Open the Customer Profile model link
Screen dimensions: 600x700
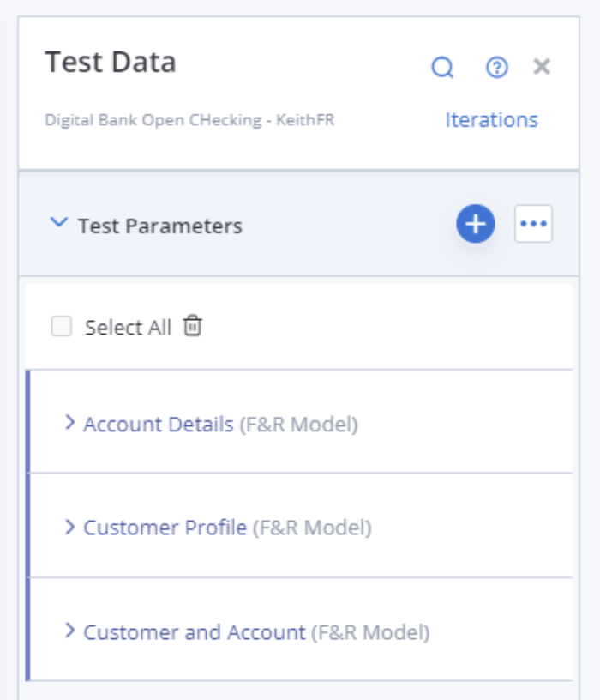click(165, 528)
